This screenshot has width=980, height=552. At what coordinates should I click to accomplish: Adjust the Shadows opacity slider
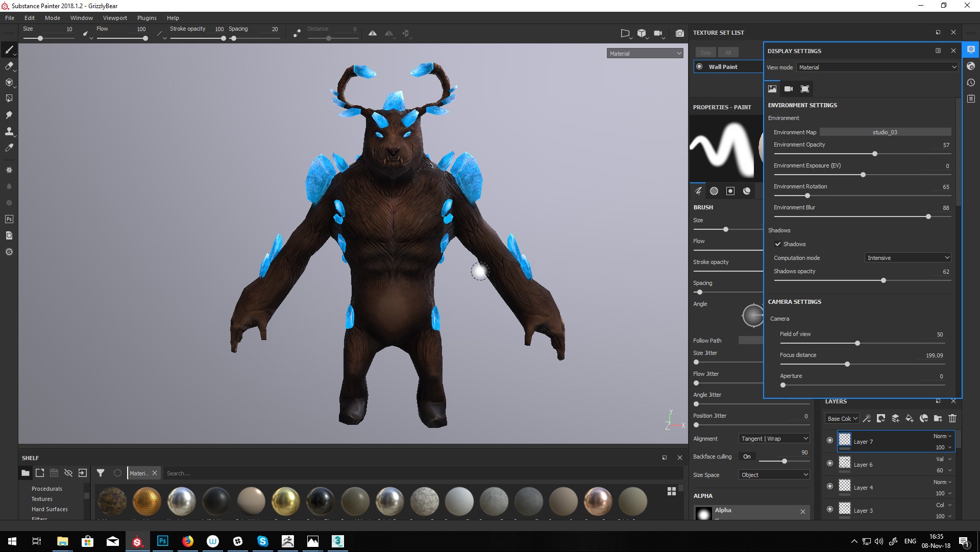tap(862, 280)
